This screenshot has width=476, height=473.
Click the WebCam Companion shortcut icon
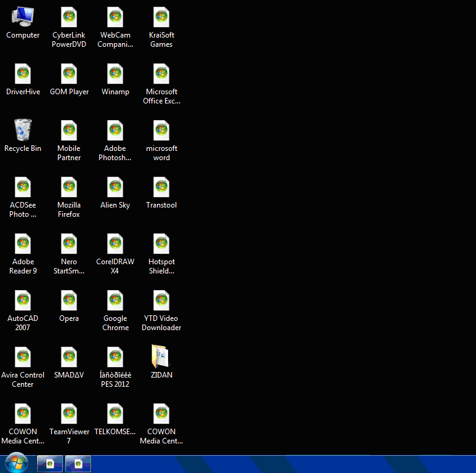[115, 17]
